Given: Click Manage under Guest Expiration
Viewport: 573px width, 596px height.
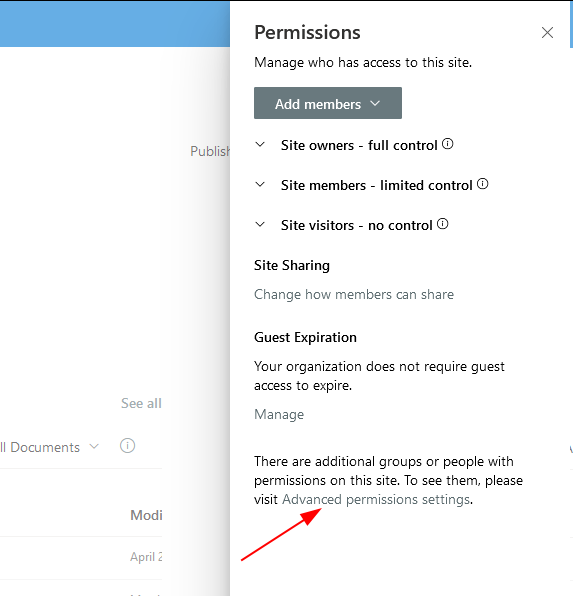Looking at the screenshot, I should [279, 414].
